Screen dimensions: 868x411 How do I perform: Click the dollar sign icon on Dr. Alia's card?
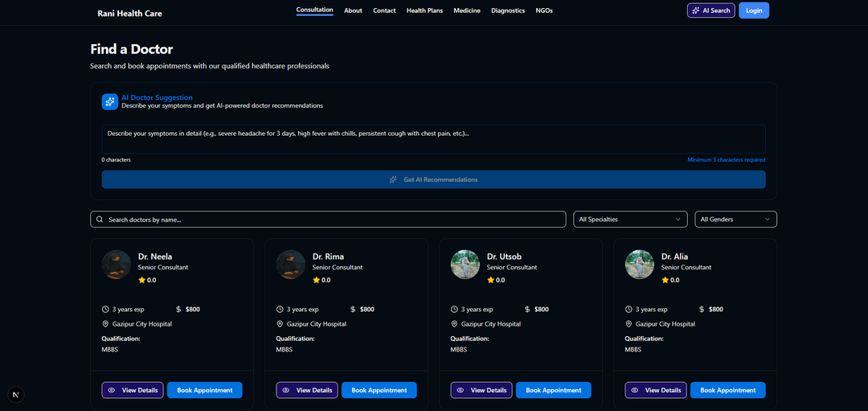[702, 309]
